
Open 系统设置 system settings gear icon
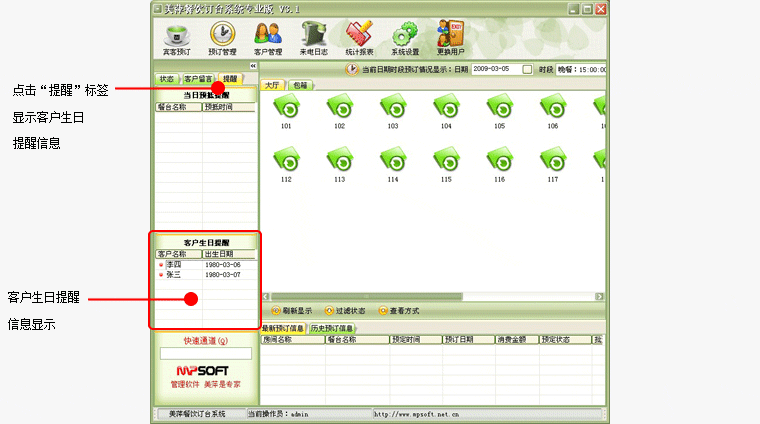coord(405,35)
